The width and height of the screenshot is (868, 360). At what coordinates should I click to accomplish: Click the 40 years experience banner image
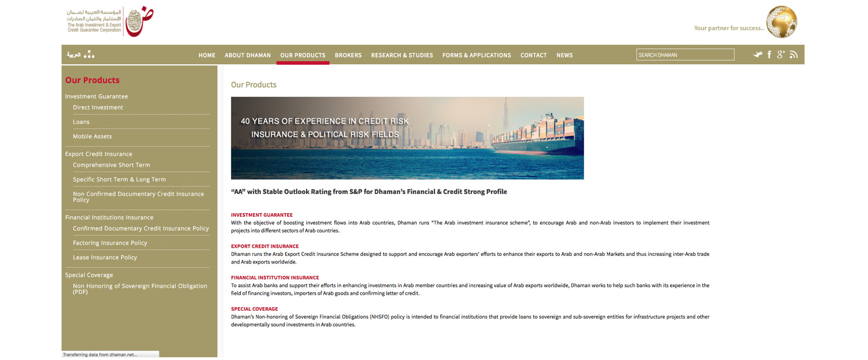[x=407, y=138]
